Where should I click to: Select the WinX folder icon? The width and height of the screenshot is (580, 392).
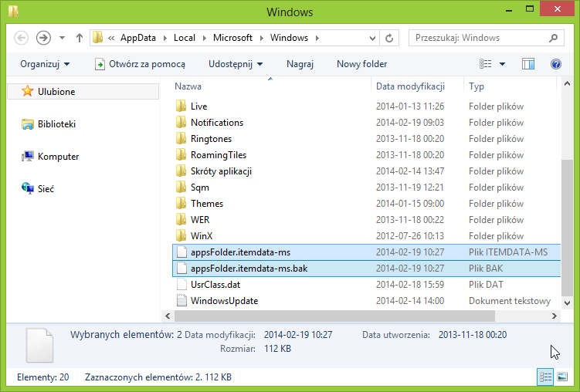181,235
